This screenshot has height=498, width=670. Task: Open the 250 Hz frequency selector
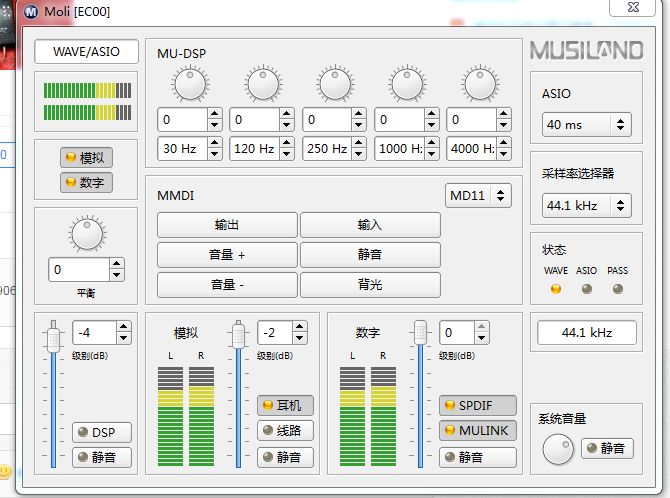click(x=334, y=148)
